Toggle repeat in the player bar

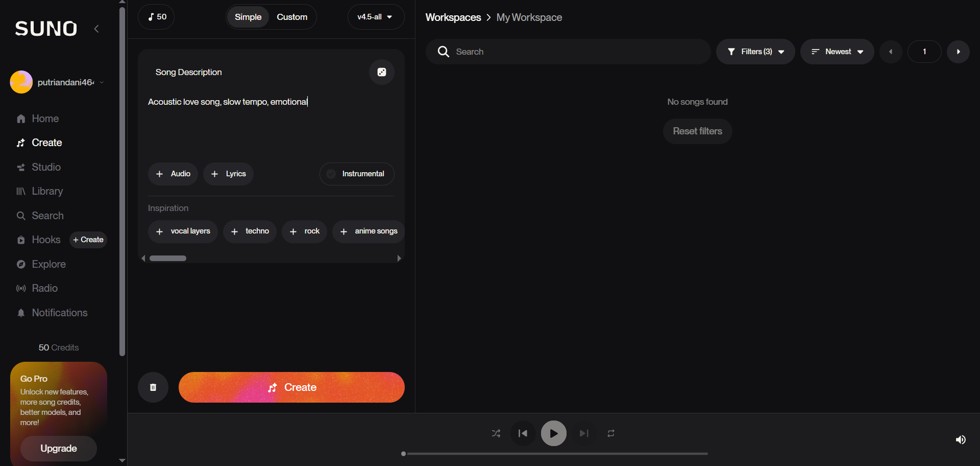point(611,433)
